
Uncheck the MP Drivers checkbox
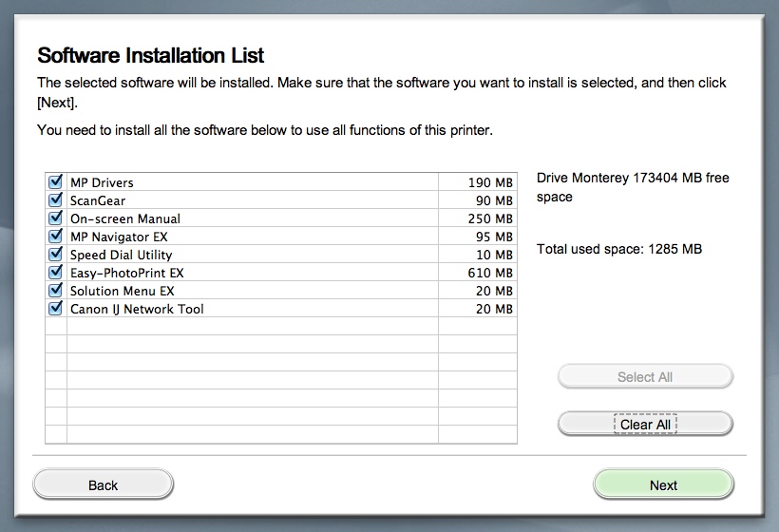tap(55, 181)
